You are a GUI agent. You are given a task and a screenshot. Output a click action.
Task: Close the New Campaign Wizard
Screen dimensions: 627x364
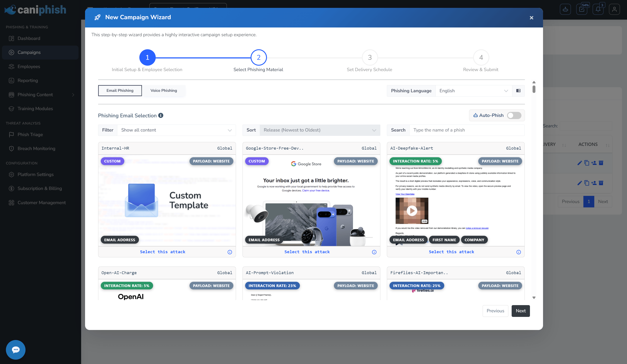click(x=531, y=18)
